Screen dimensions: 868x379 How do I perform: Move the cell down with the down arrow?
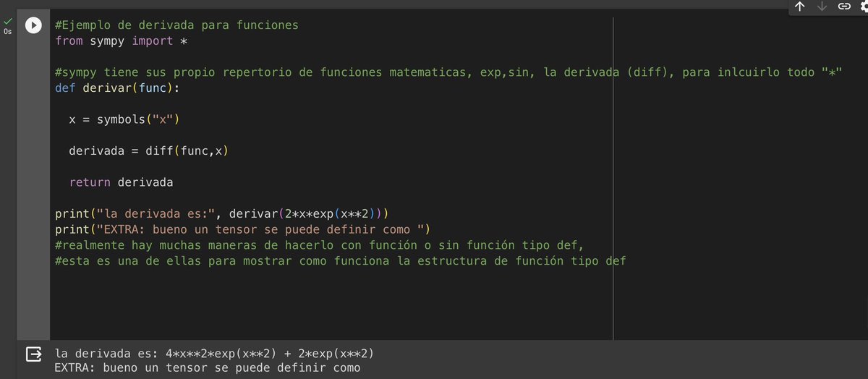(x=821, y=7)
